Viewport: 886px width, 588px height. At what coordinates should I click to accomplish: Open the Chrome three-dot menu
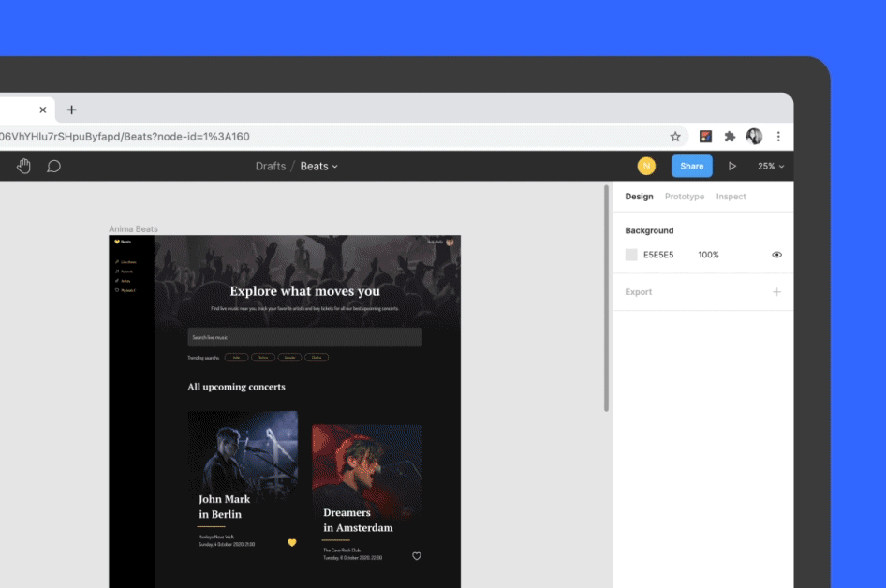click(x=778, y=136)
